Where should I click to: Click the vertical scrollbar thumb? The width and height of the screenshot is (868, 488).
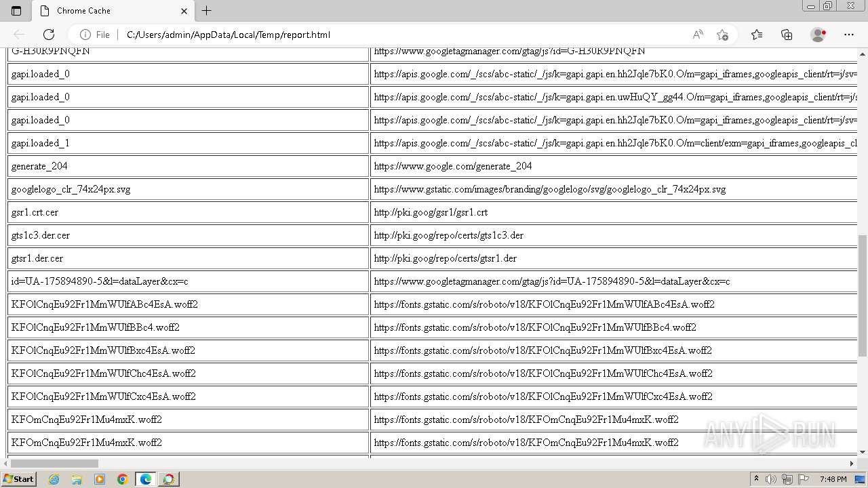click(863, 295)
